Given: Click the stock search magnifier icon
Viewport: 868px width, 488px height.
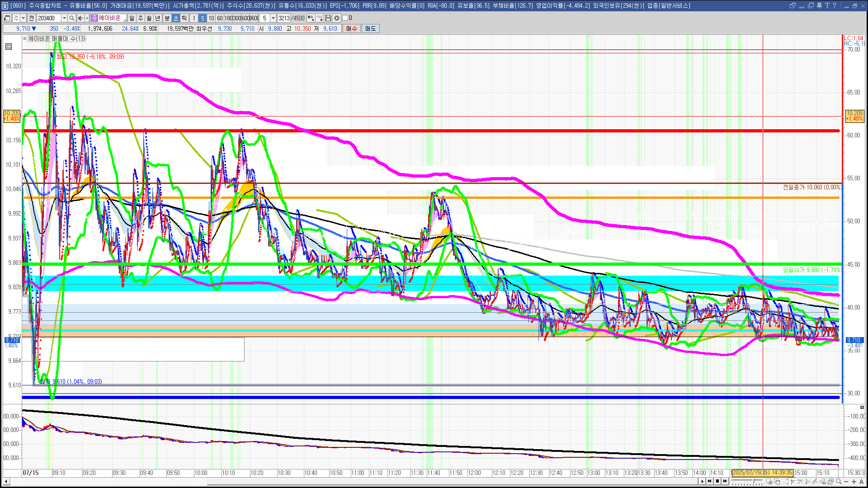Looking at the screenshot, I should pyautogui.click(x=71, y=18).
